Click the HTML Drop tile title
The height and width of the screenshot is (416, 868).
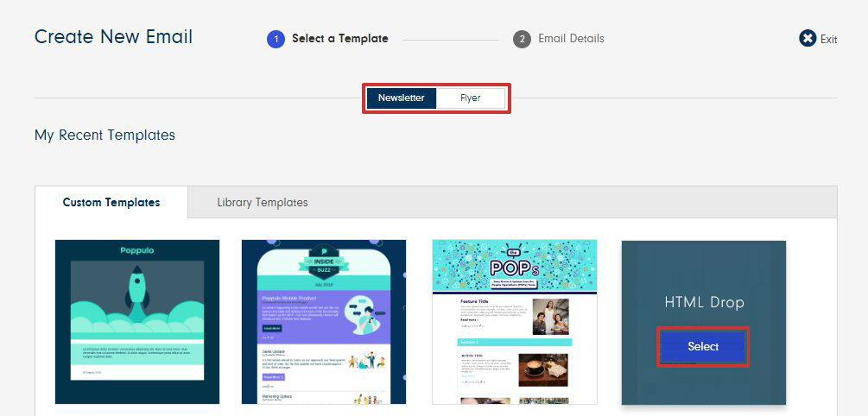pos(704,302)
